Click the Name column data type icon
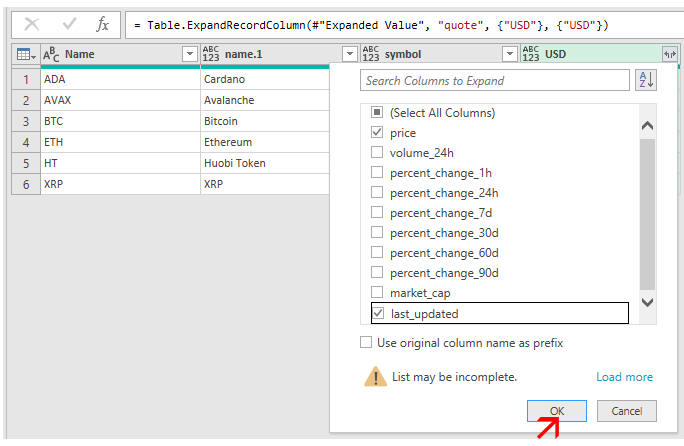This screenshot has height=446, width=684. click(x=51, y=54)
